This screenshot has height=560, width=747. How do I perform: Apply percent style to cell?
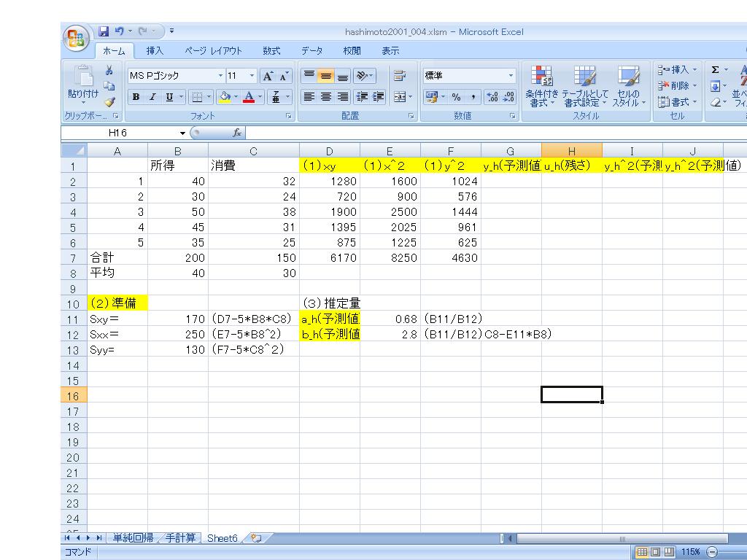coord(457,97)
